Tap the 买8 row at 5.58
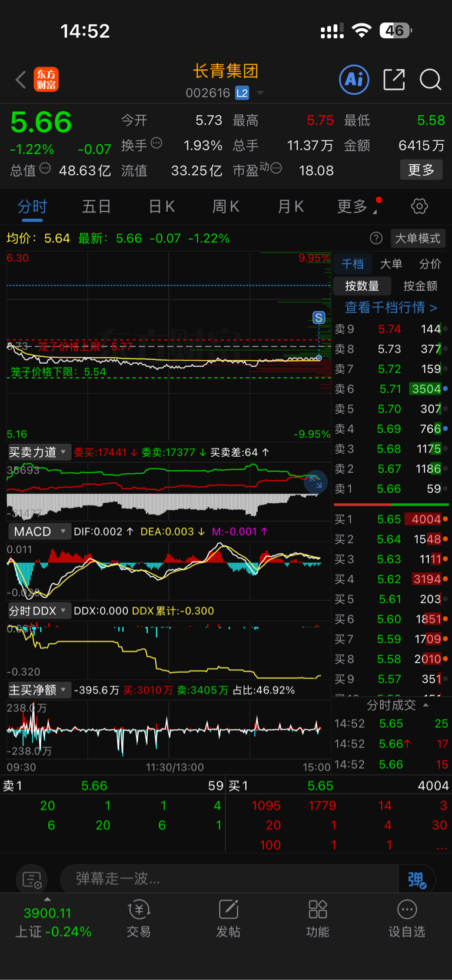 (x=391, y=659)
